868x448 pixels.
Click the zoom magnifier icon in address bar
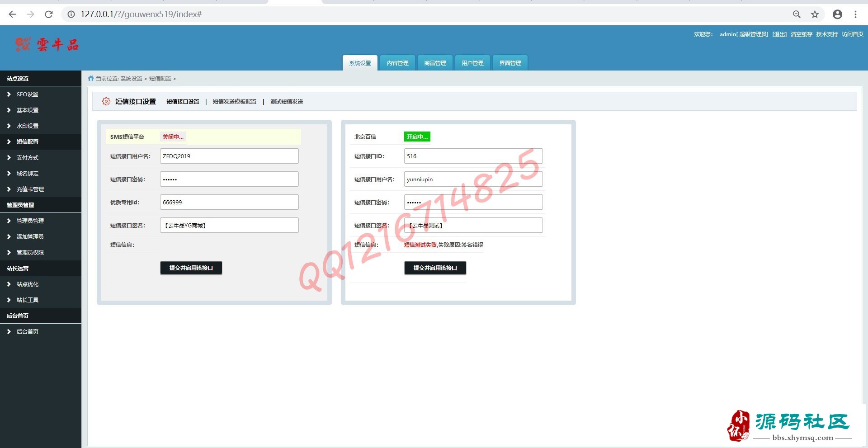click(x=797, y=14)
